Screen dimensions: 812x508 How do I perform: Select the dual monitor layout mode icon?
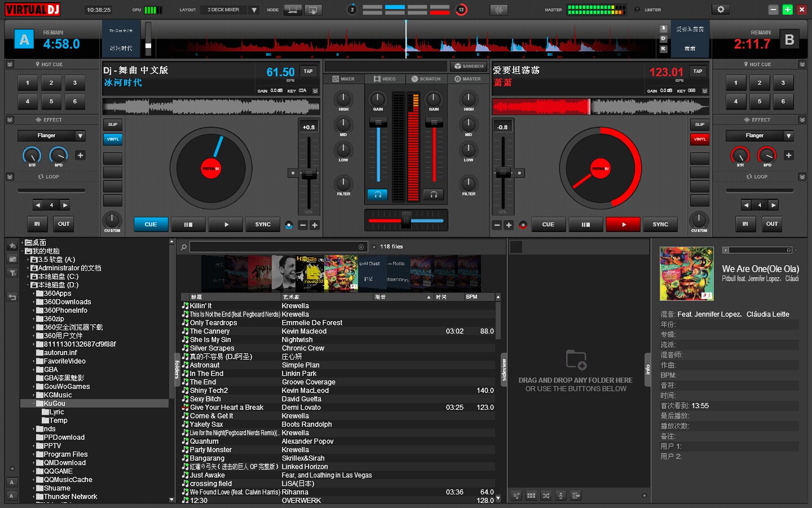(293, 10)
